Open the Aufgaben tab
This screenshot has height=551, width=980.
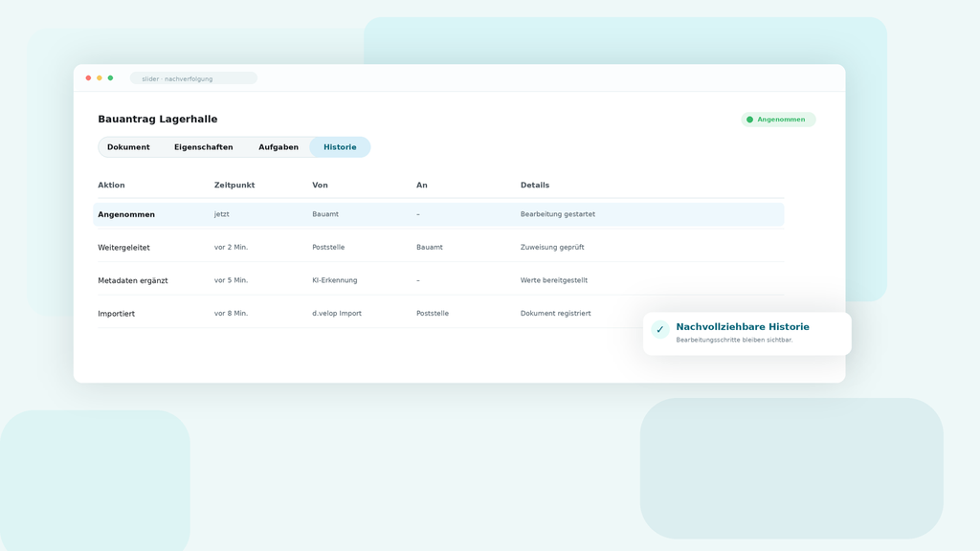278,147
